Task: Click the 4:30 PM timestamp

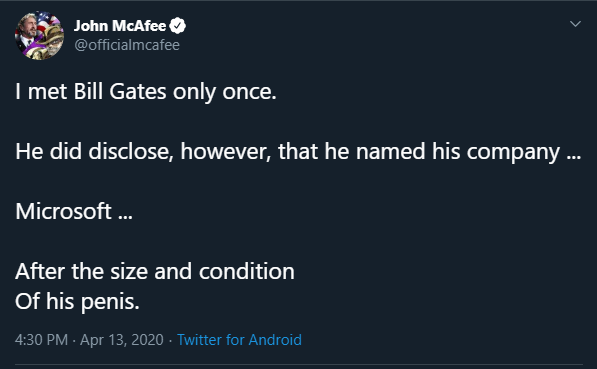Action: pyautogui.click(x=42, y=340)
